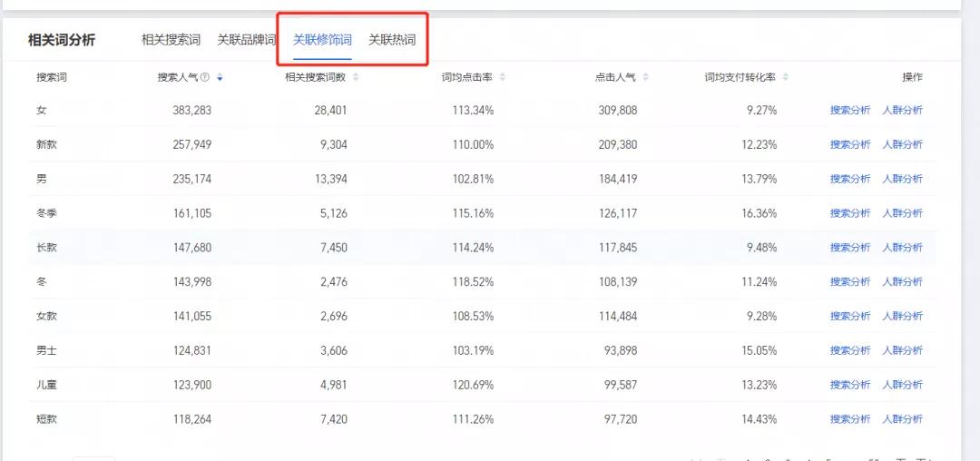Open the 相关搜索词 tab
Viewport: 980px width, 461px height.
pyautogui.click(x=171, y=41)
